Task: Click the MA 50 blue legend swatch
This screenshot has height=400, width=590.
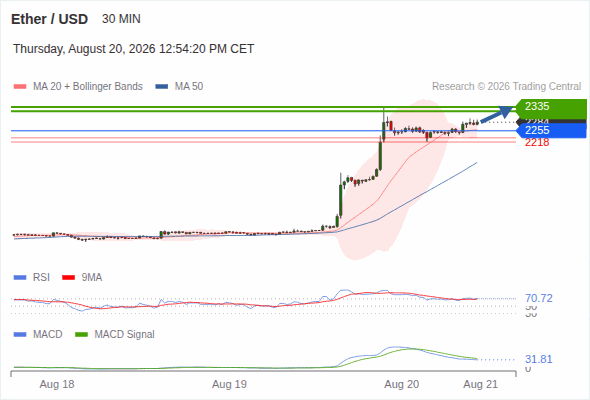Action: pyautogui.click(x=162, y=87)
